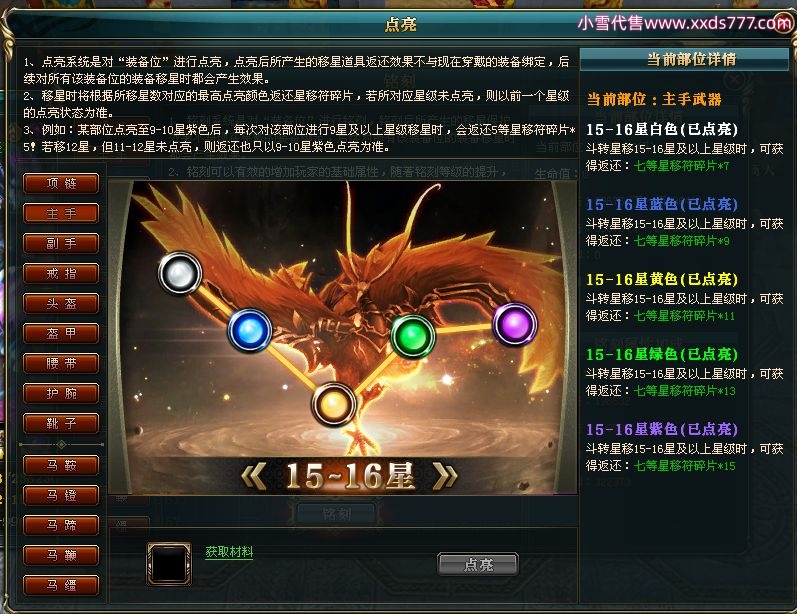Select the 腰带 slot tab
Viewport: 797px width, 614px height.
(x=61, y=363)
